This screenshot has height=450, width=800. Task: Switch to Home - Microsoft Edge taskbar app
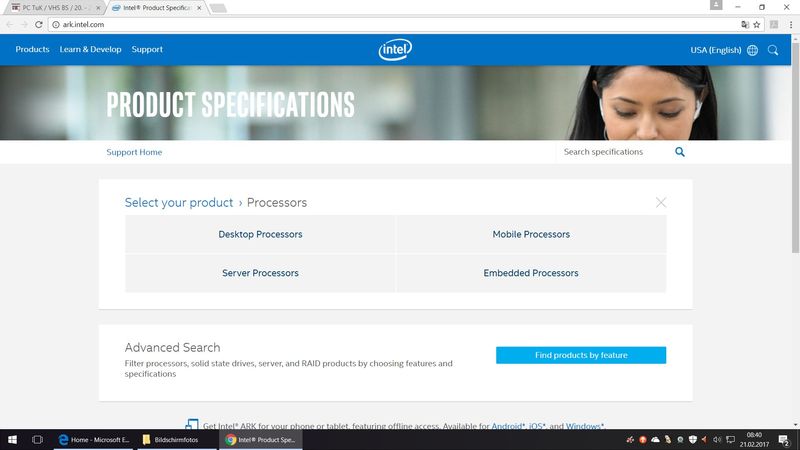93,439
